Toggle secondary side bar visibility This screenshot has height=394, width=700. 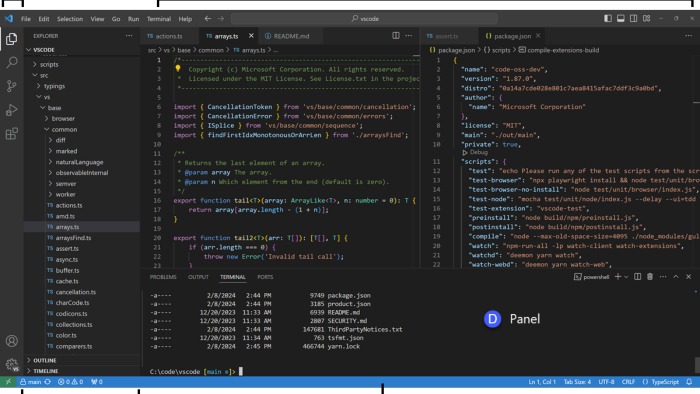(633, 18)
